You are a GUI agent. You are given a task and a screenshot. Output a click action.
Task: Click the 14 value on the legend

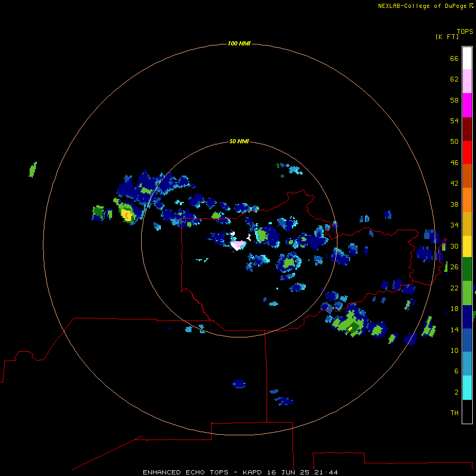pos(454,329)
